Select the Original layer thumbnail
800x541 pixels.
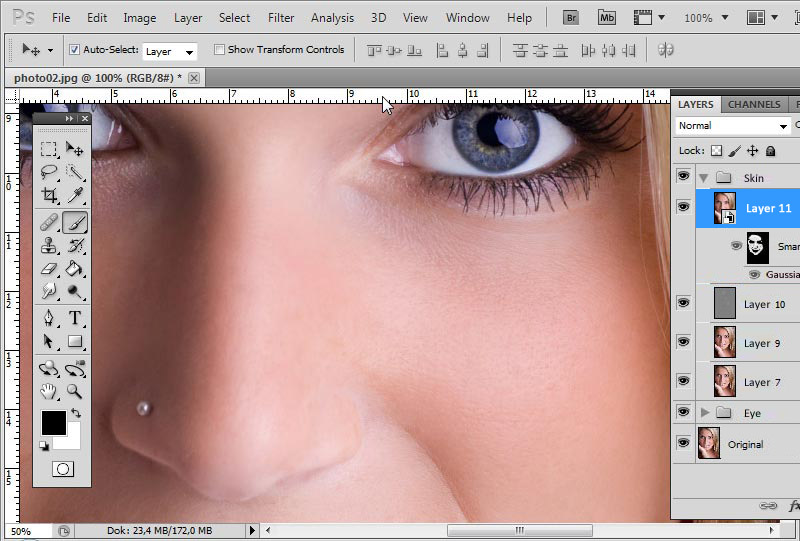pos(708,443)
